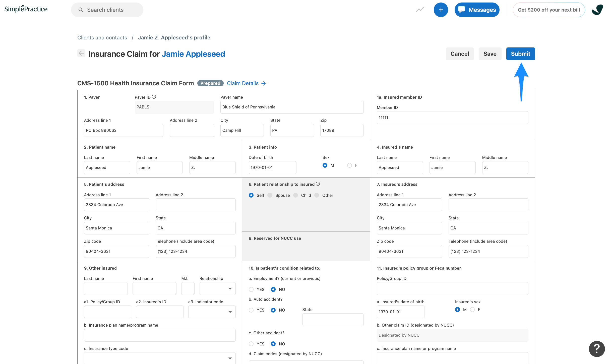Choose YES for Employment condition
Image resolution: width=612 pixels, height=364 pixels.
click(251, 289)
